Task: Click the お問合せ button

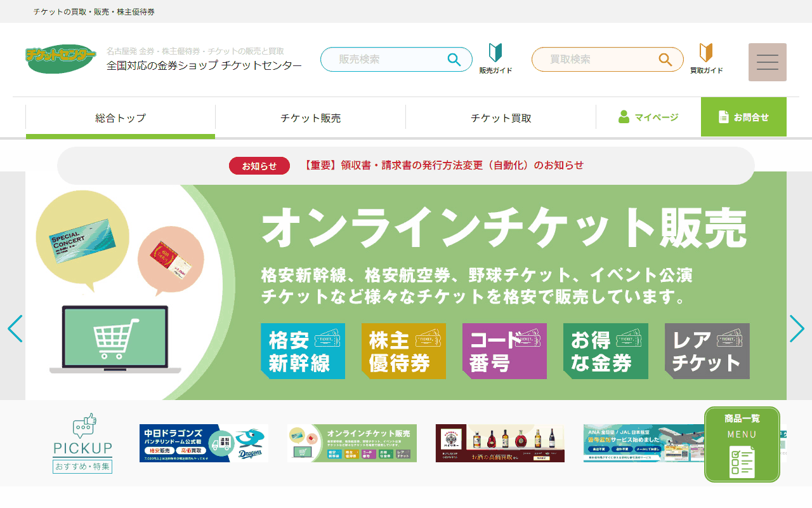Action: [743, 117]
